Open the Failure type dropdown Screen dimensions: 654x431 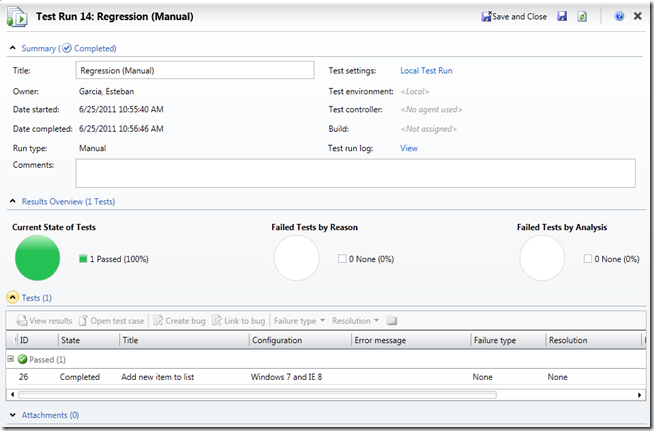pos(299,321)
